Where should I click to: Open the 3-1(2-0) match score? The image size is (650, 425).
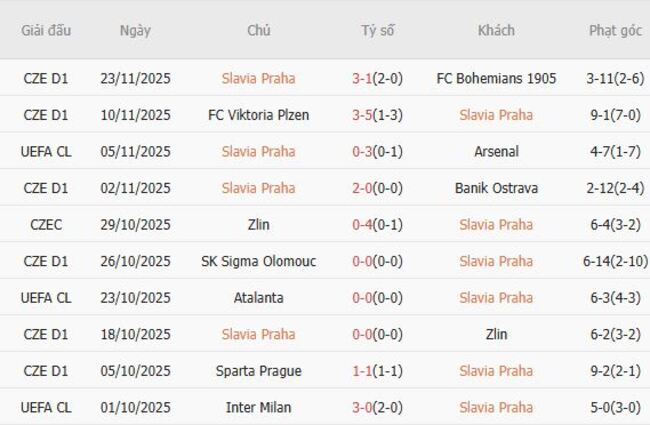click(378, 78)
